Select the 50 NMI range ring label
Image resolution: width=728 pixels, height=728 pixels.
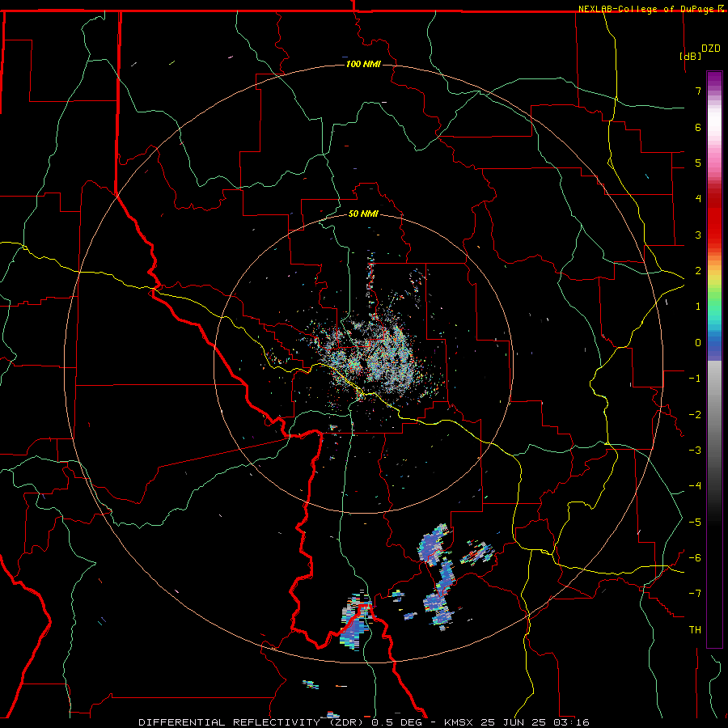coord(363,214)
